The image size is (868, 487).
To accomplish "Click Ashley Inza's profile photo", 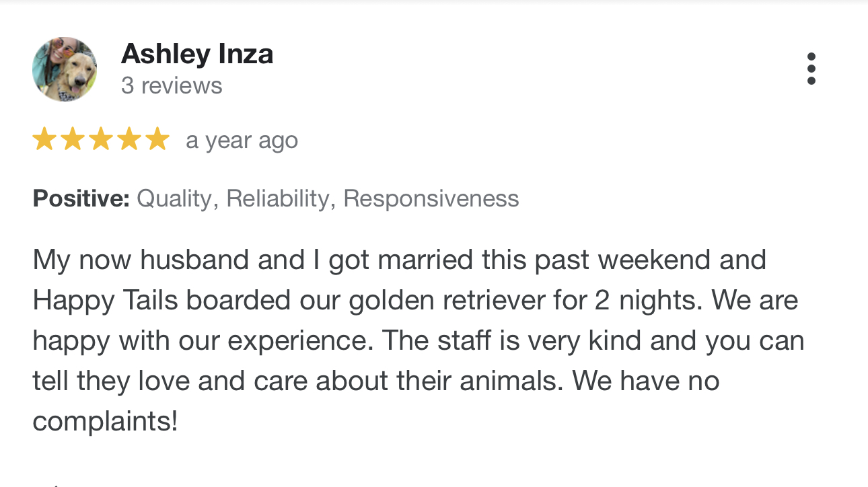I will (65, 69).
